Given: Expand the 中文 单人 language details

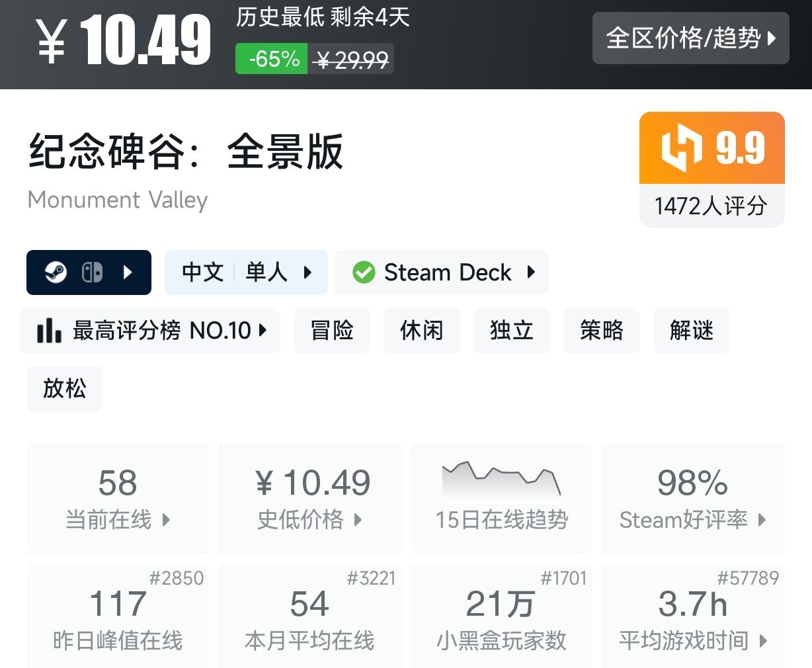Looking at the screenshot, I should pos(246,272).
